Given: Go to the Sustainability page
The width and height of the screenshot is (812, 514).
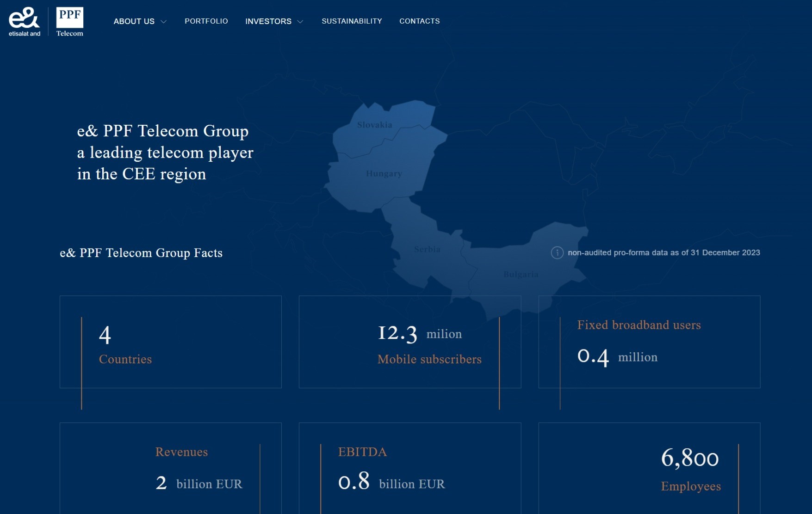Looking at the screenshot, I should tap(352, 21).
